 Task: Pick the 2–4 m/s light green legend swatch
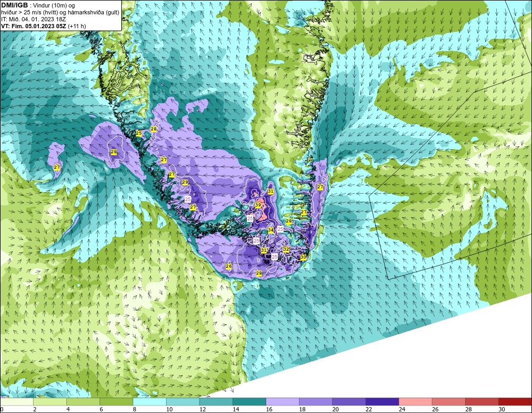pos(49,402)
